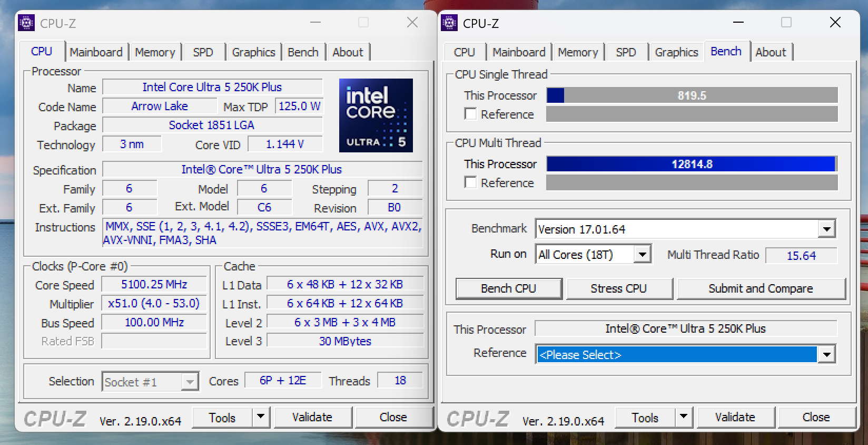
Task: Click the Code Name value Arrow Lake
Action: pos(160,106)
